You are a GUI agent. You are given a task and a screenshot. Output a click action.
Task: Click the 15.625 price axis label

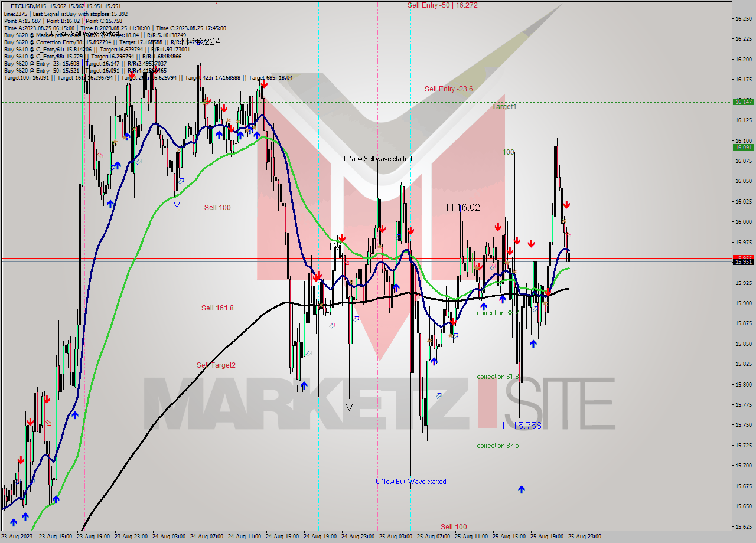[743, 526]
